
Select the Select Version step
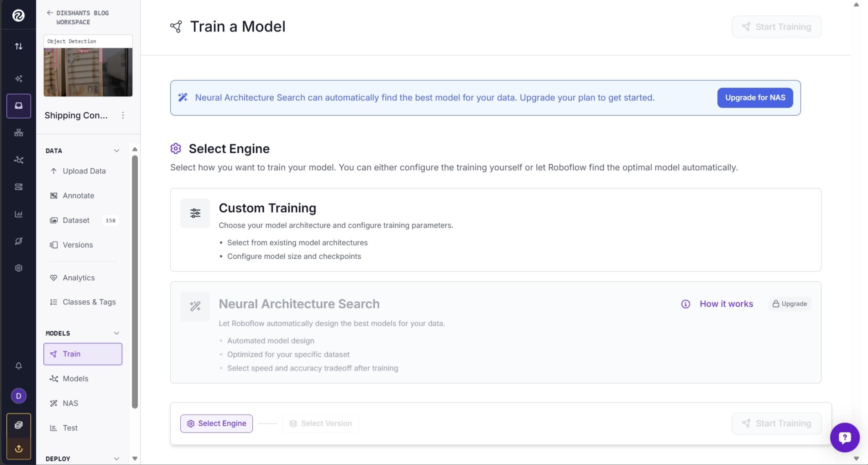[320, 423]
